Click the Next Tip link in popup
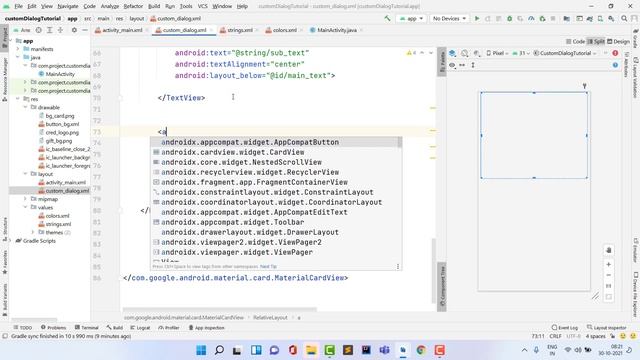The image size is (640, 360). click(269, 267)
